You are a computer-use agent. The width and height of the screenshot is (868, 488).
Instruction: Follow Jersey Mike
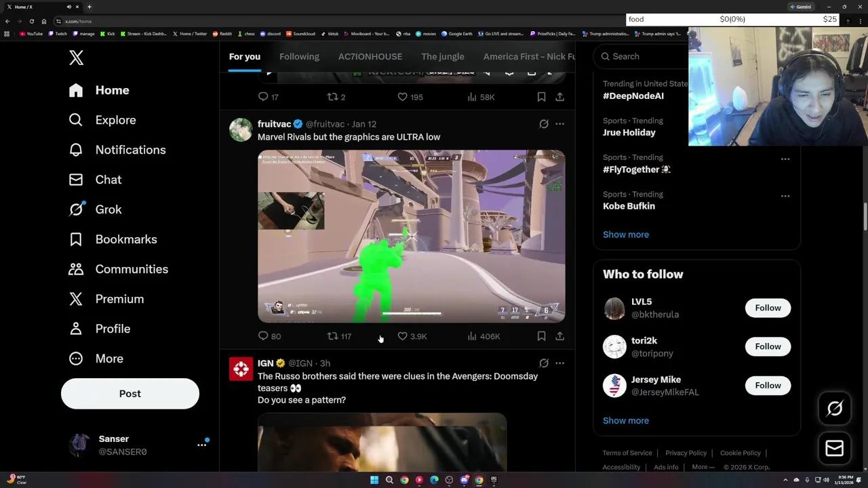pyautogui.click(x=768, y=385)
